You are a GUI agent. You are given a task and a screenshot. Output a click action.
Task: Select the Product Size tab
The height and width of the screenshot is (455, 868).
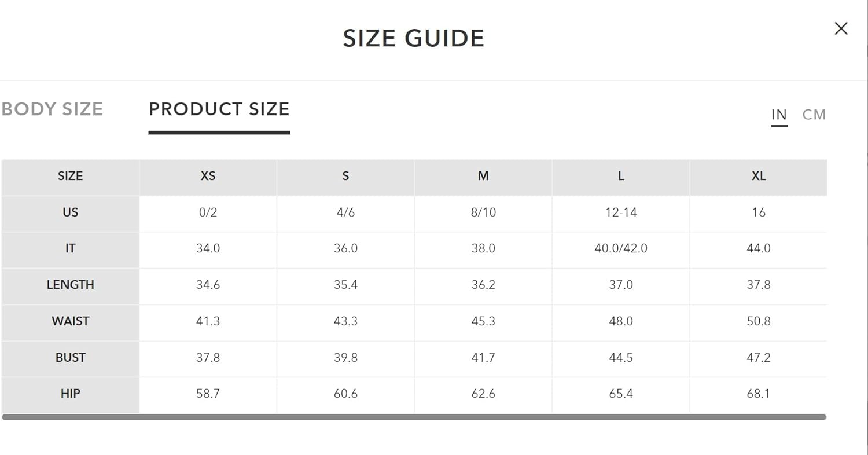point(219,109)
